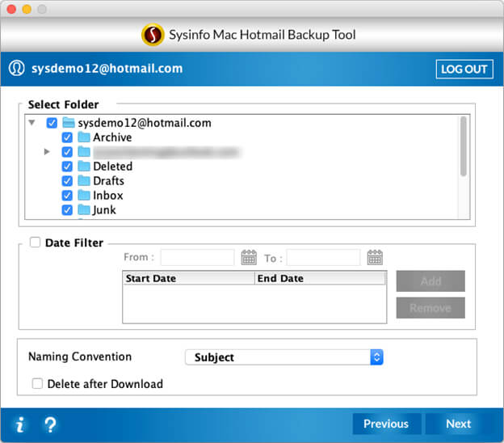Click the Drafts folder icon
This screenshot has height=443, width=504.
(x=84, y=180)
